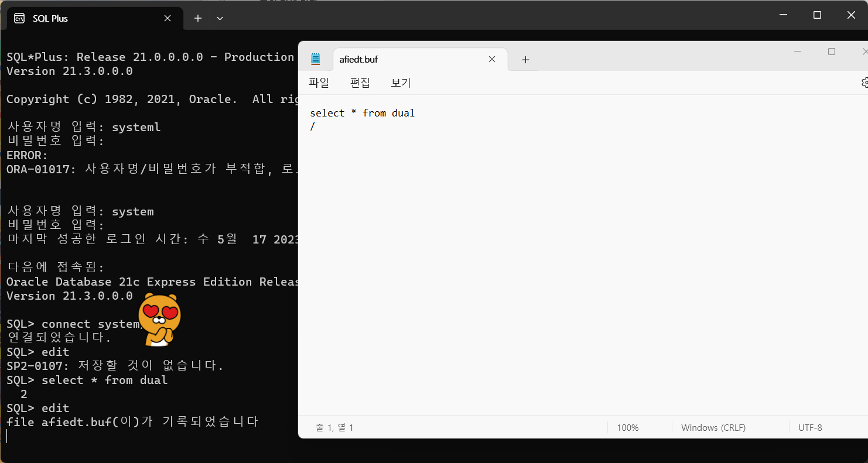Add a new tab in Notepad

[x=525, y=60]
